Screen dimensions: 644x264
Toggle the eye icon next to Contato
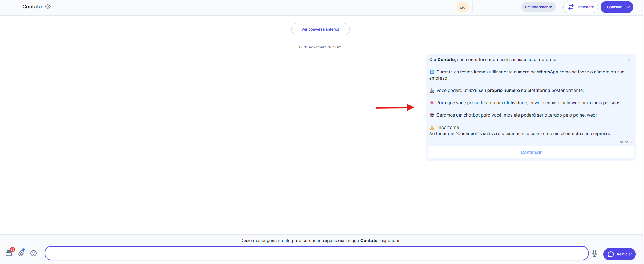48,6
